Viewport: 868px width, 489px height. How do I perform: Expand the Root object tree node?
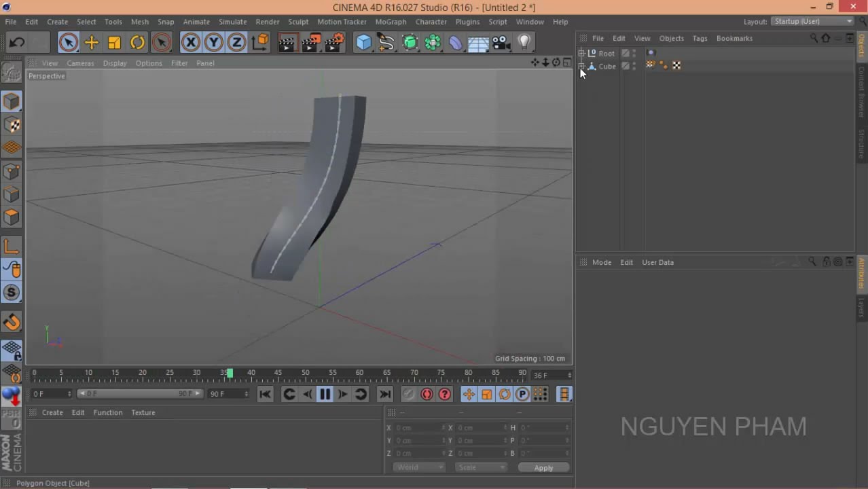[x=581, y=53]
